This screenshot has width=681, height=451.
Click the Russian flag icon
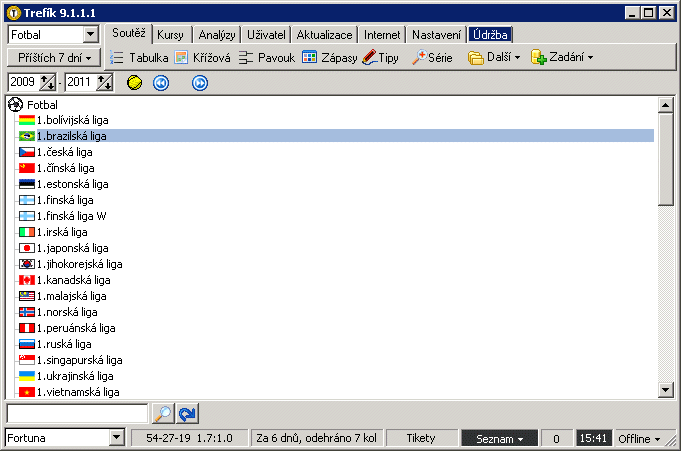(x=27, y=344)
